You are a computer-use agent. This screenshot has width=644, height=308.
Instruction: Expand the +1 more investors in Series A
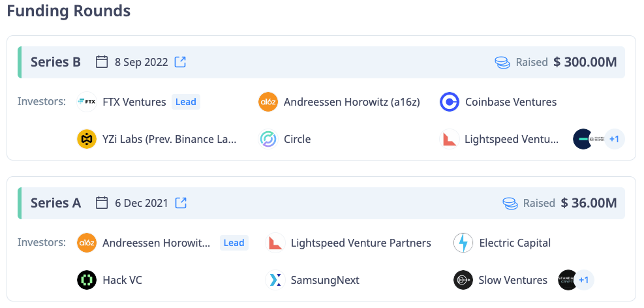tap(584, 280)
